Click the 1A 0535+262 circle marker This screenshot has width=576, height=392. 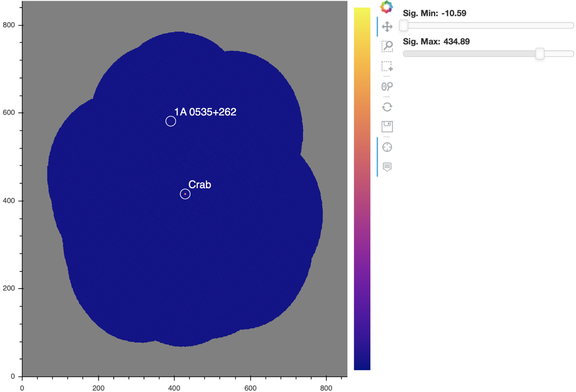pos(171,121)
